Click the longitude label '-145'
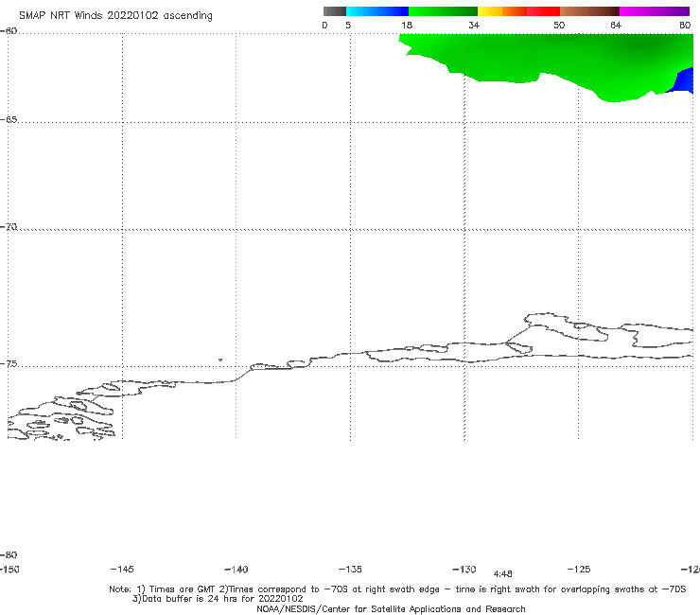 pyautogui.click(x=122, y=570)
